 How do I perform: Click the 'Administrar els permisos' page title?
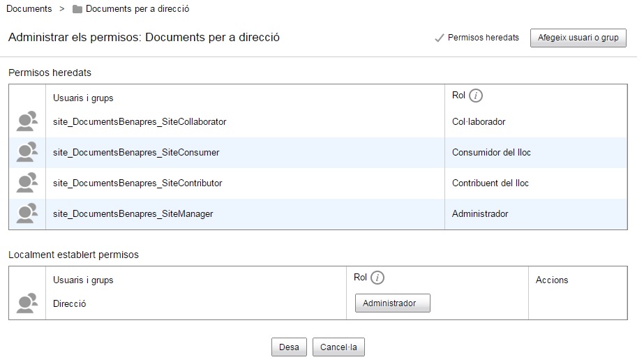pyautogui.click(x=144, y=38)
